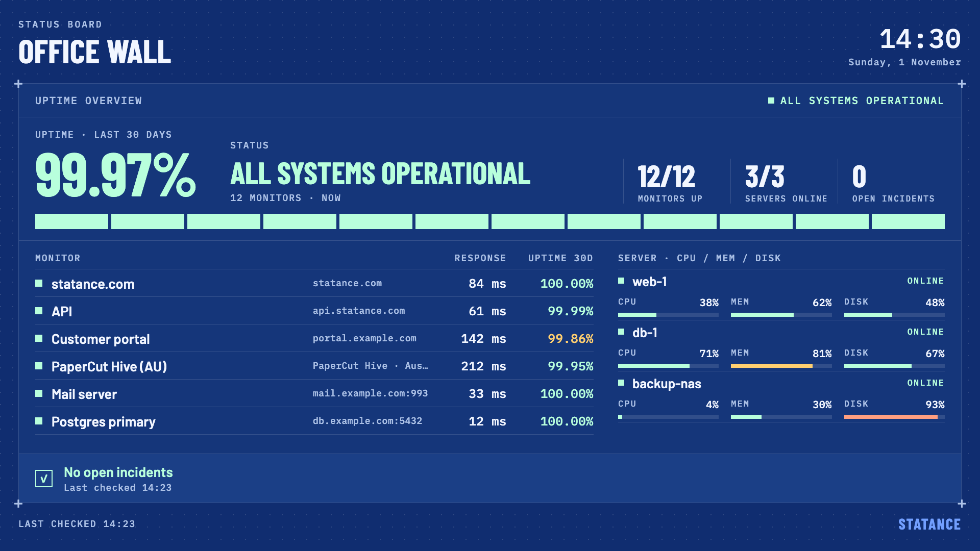Click the 142 ms response value
This screenshot has width=980, height=551.
(x=483, y=339)
